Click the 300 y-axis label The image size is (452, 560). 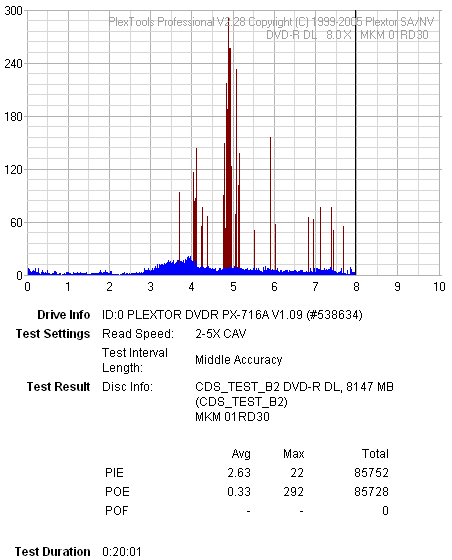[14, 11]
